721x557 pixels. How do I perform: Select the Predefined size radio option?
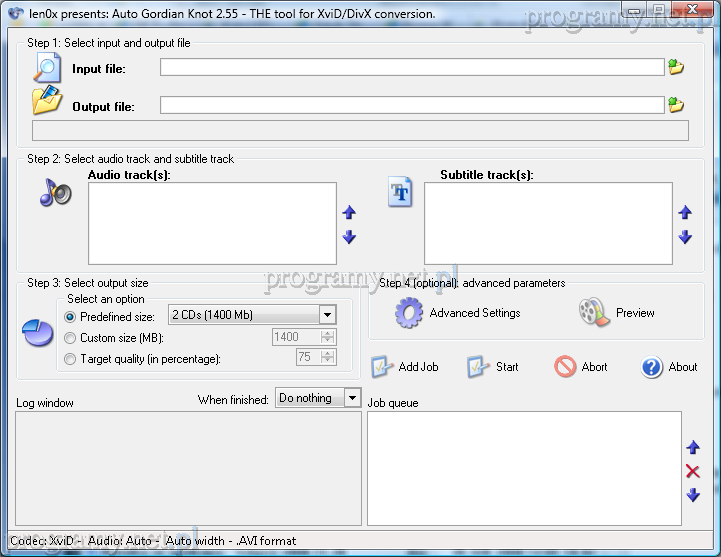pyautogui.click(x=70, y=316)
